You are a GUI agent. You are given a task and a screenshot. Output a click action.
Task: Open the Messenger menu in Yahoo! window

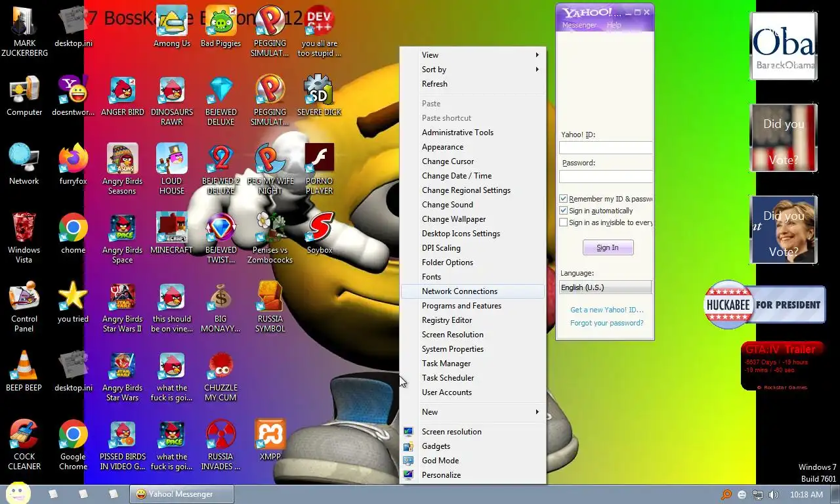(579, 25)
